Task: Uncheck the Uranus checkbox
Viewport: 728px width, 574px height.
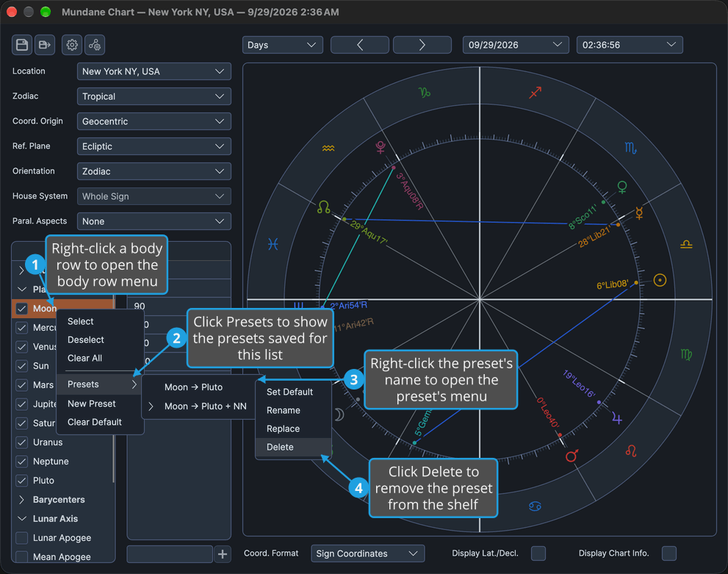Action: (22, 442)
